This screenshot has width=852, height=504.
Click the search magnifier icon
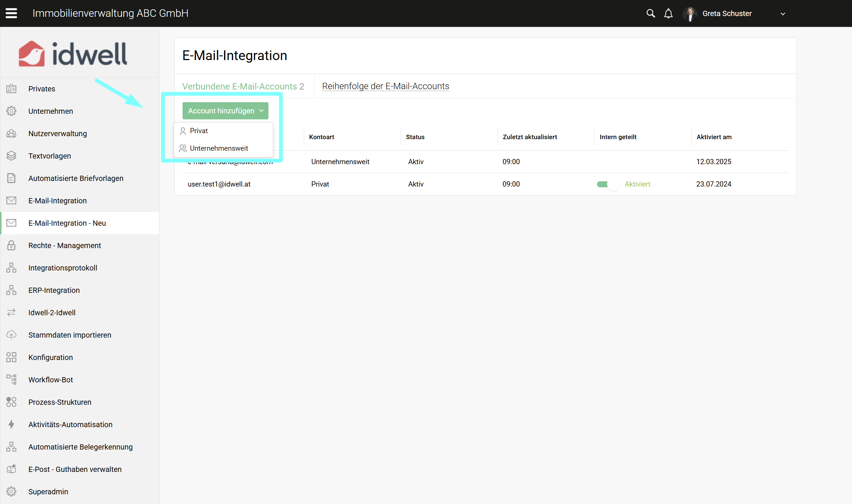click(x=650, y=13)
